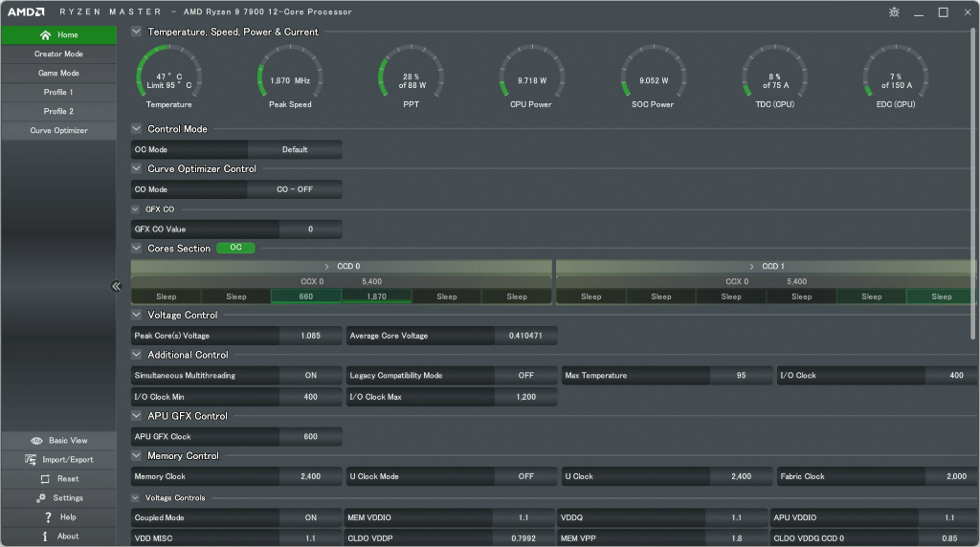Click the AMD logo in title bar
980x547 pixels.
pyautogui.click(x=26, y=11)
